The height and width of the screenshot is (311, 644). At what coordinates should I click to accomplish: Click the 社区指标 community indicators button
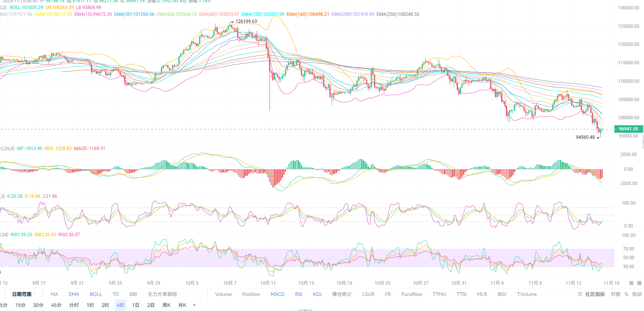pyautogui.click(x=595, y=294)
